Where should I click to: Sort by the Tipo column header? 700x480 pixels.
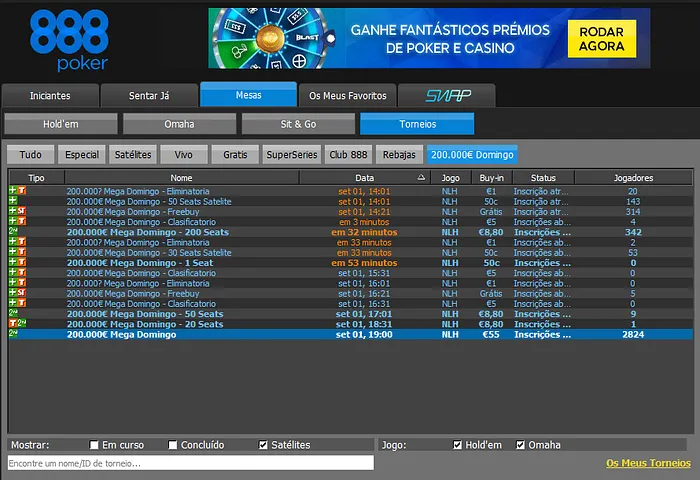click(x=36, y=178)
